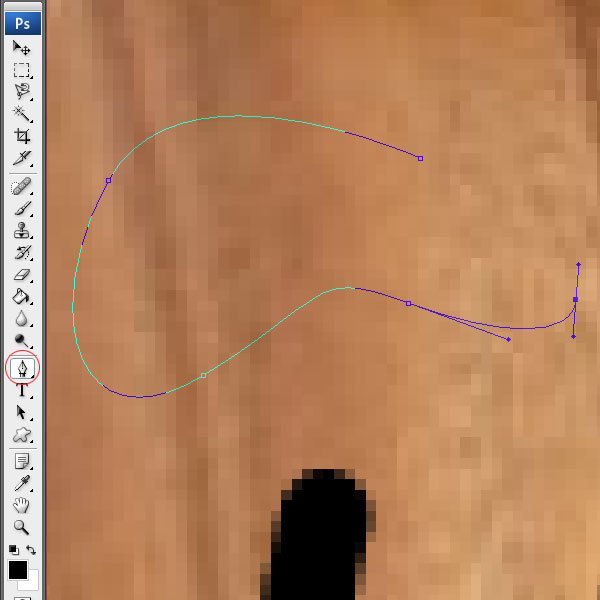Select the Move tool

pos(21,48)
